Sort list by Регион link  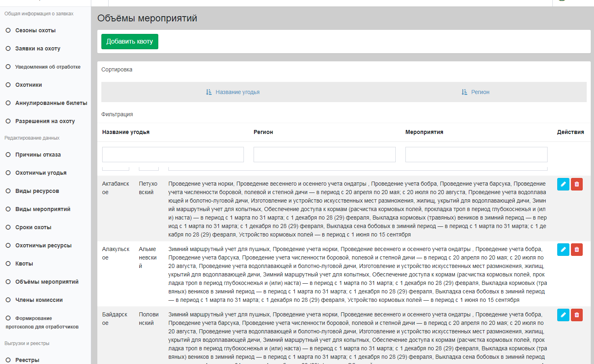point(480,92)
